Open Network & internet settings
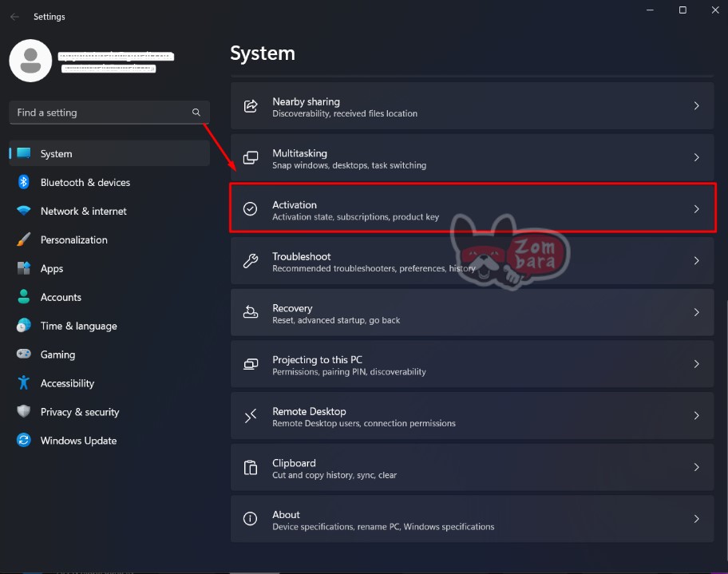 [x=109, y=211]
